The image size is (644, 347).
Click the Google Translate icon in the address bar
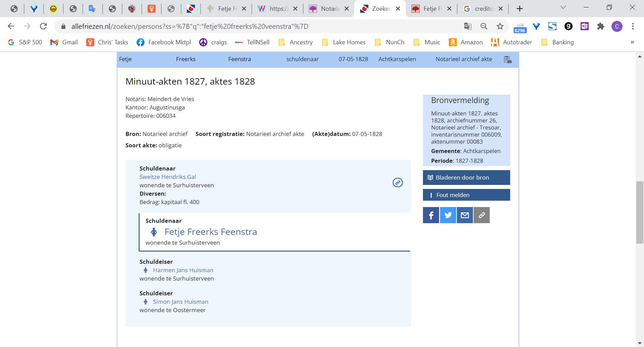468,26
